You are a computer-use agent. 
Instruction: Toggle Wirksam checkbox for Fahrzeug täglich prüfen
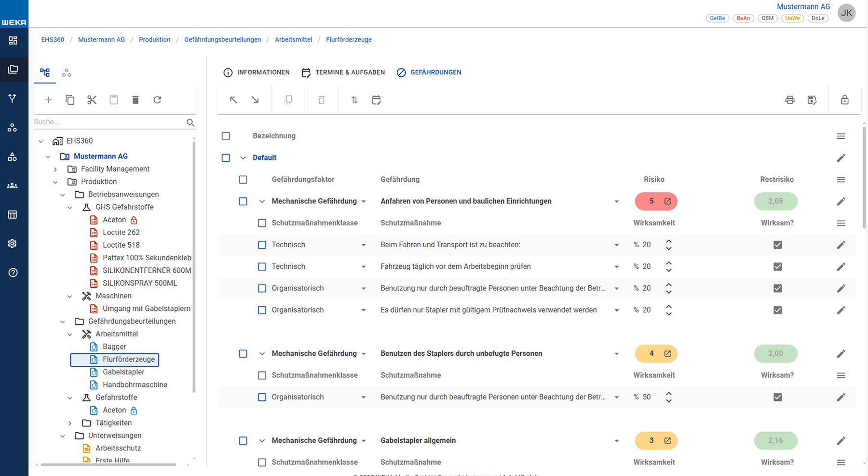pyautogui.click(x=777, y=266)
